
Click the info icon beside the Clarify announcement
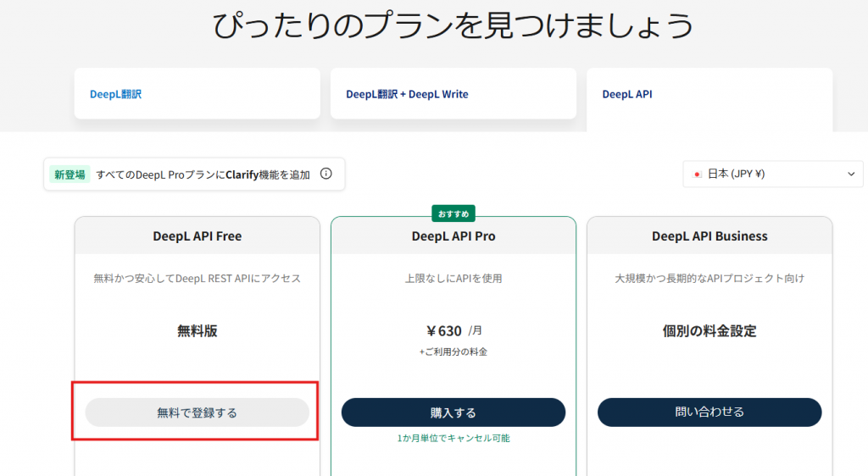pos(326,174)
